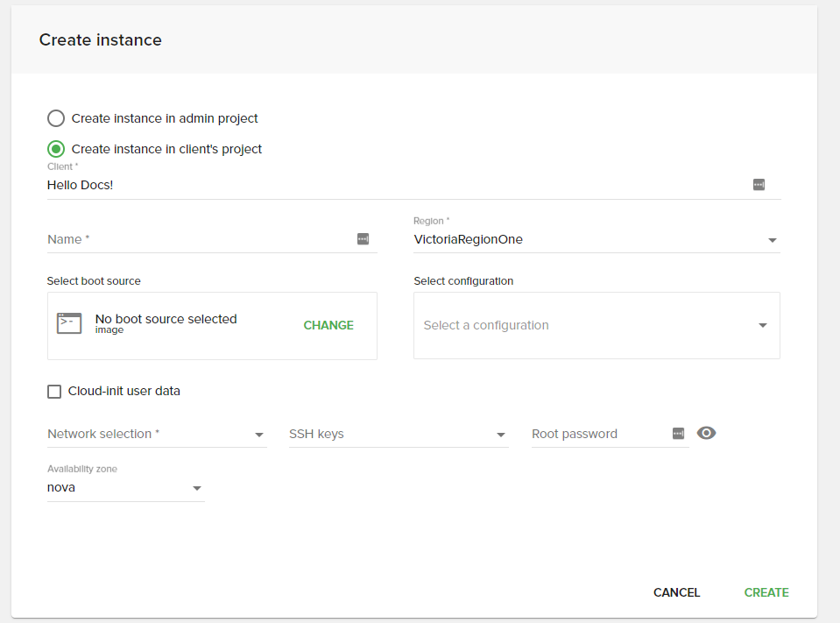Select Create instance in client's project
The image size is (840, 623).
tap(56, 149)
